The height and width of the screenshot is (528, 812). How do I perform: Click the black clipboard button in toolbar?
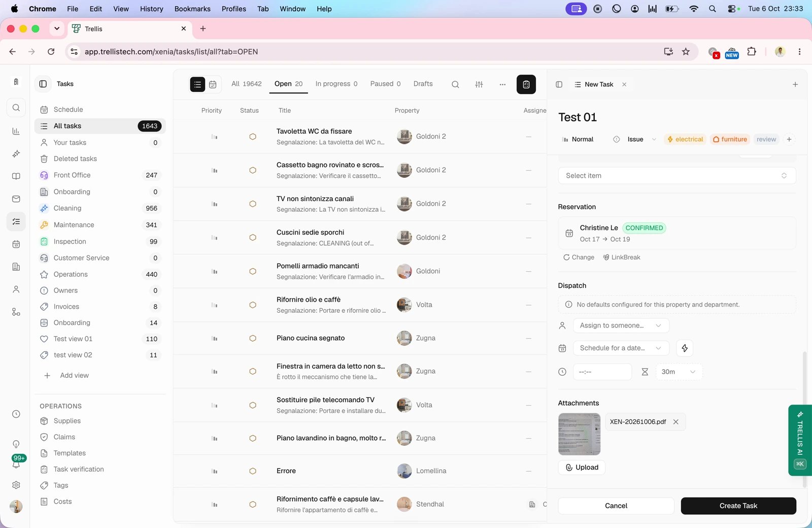(526, 84)
